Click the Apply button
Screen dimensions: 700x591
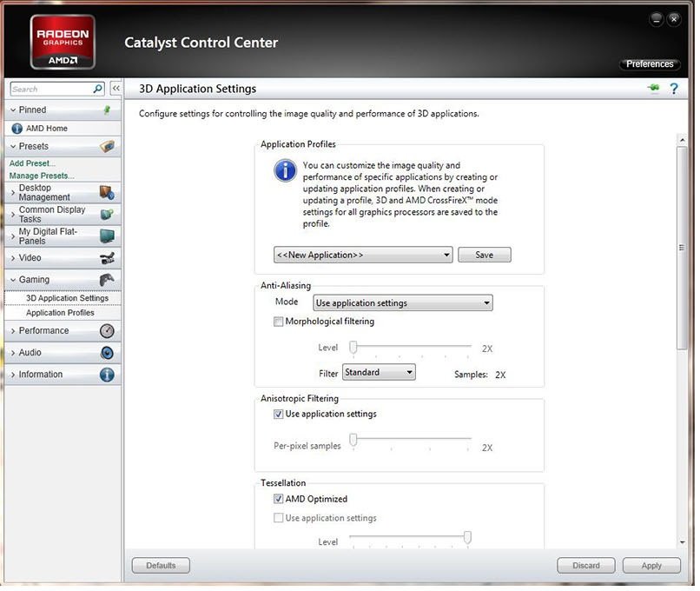[x=651, y=566]
